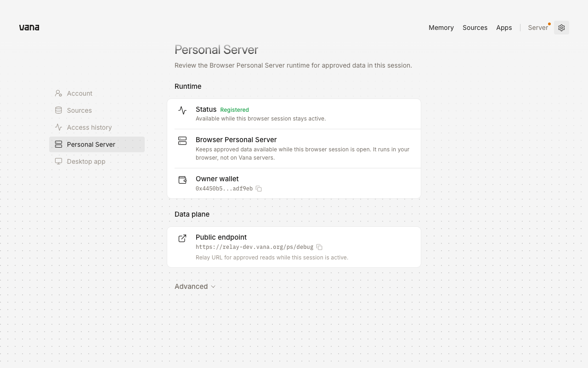This screenshot has height=368, width=588.
Task: Click the Account person icon in sidebar
Action: tap(58, 93)
